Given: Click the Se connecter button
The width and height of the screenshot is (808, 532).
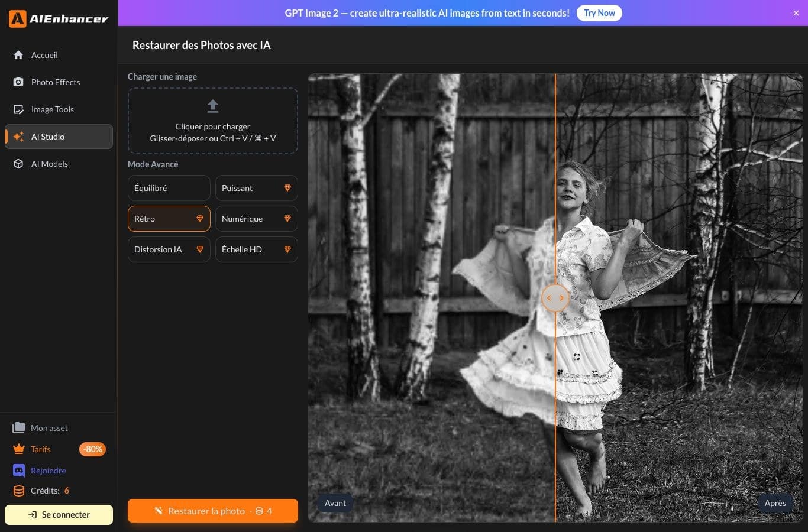Looking at the screenshot, I should [x=59, y=515].
